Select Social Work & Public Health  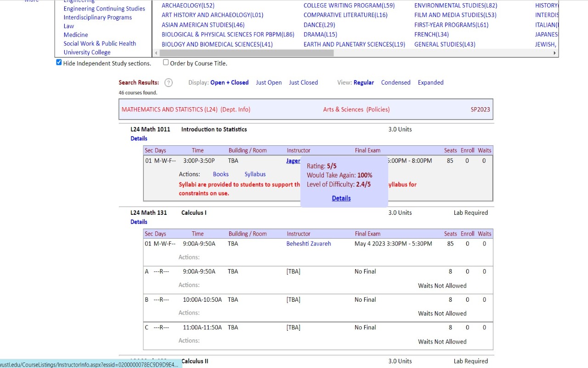tap(100, 44)
